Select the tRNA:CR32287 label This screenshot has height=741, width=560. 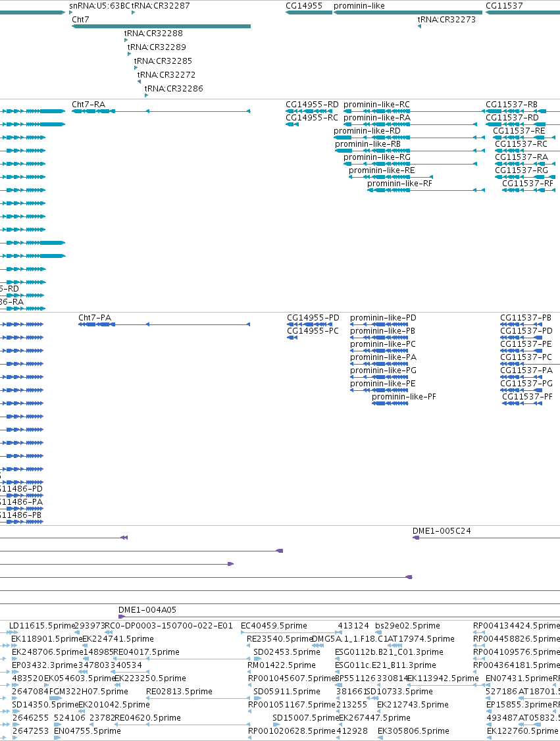(161, 6)
